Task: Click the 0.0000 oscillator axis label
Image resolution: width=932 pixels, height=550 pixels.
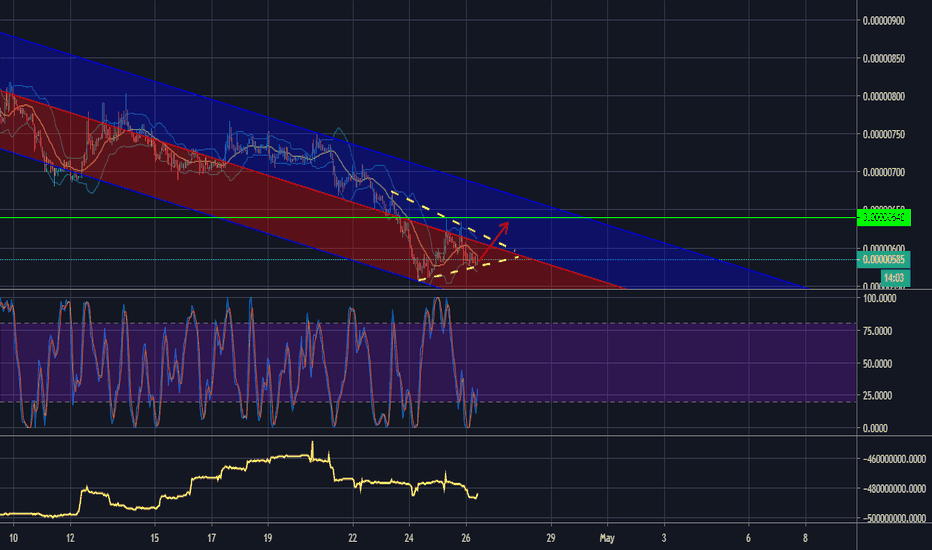Action: point(876,428)
